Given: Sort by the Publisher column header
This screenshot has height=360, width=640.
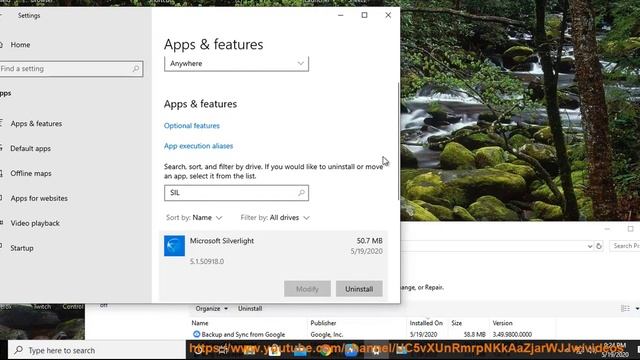Looking at the screenshot, I should coord(323,323).
